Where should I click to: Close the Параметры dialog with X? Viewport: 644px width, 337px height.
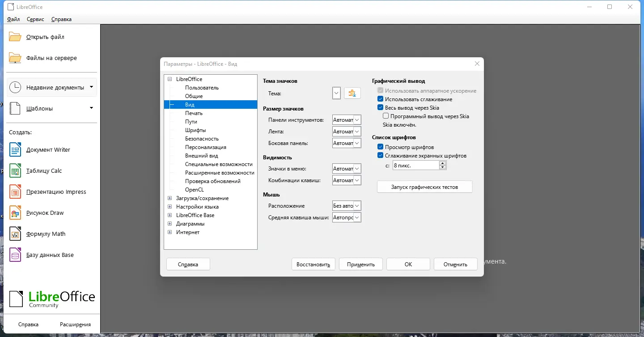pos(477,64)
